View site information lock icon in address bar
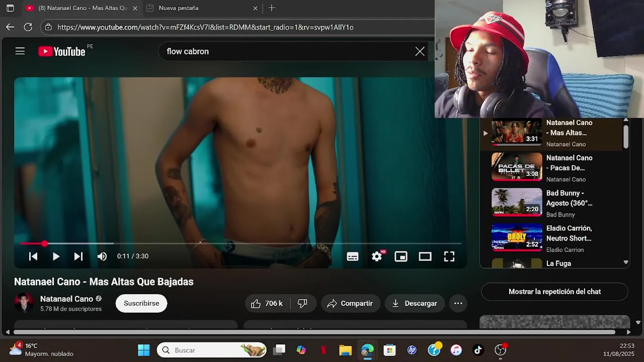The height and width of the screenshot is (362, 644). tap(48, 27)
